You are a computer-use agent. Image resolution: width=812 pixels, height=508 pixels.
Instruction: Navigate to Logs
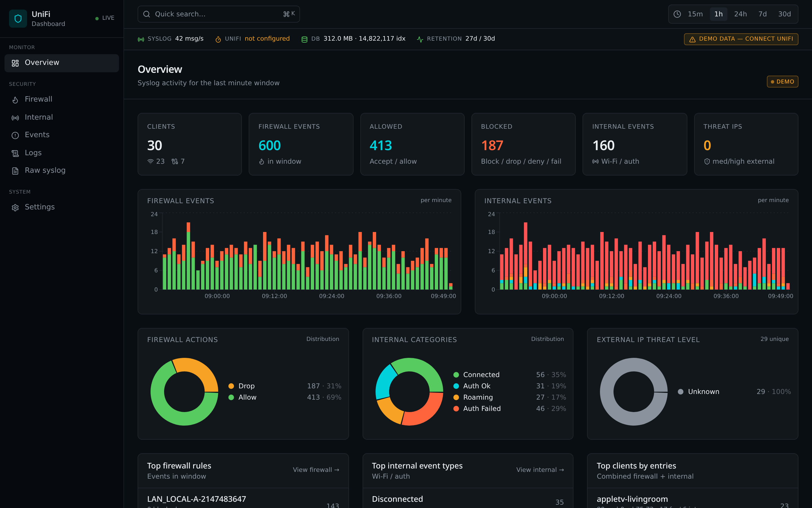(x=62, y=153)
